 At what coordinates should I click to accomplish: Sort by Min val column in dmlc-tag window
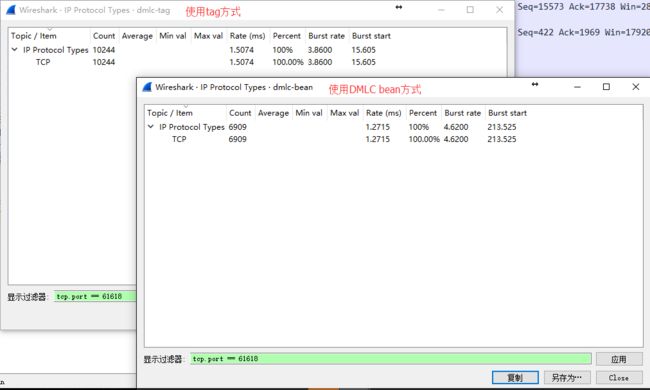click(x=173, y=36)
